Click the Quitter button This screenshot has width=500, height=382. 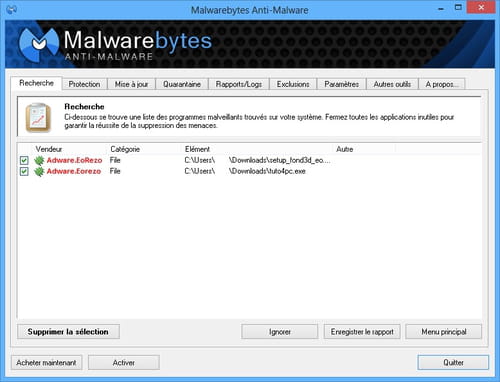(453, 362)
